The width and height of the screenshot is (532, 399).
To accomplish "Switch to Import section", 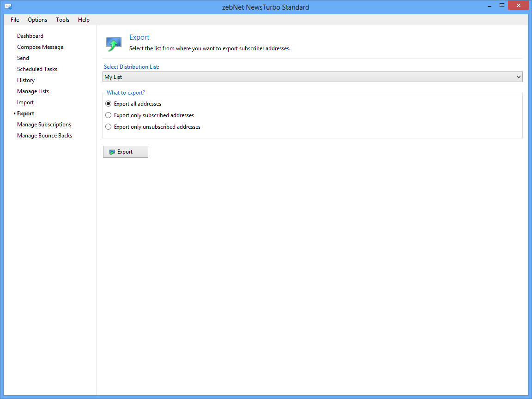I will (x=25, y=102).
